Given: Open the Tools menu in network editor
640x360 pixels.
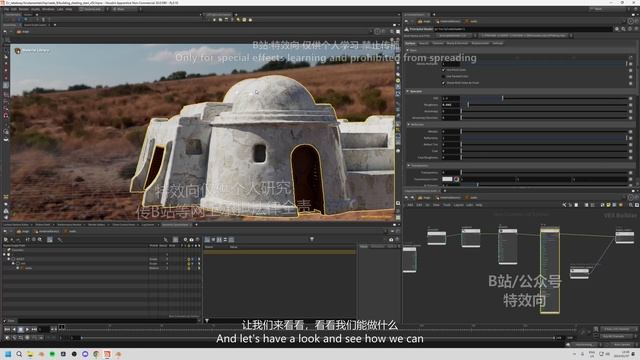Looking at the screenshot, I should (447, 205).
